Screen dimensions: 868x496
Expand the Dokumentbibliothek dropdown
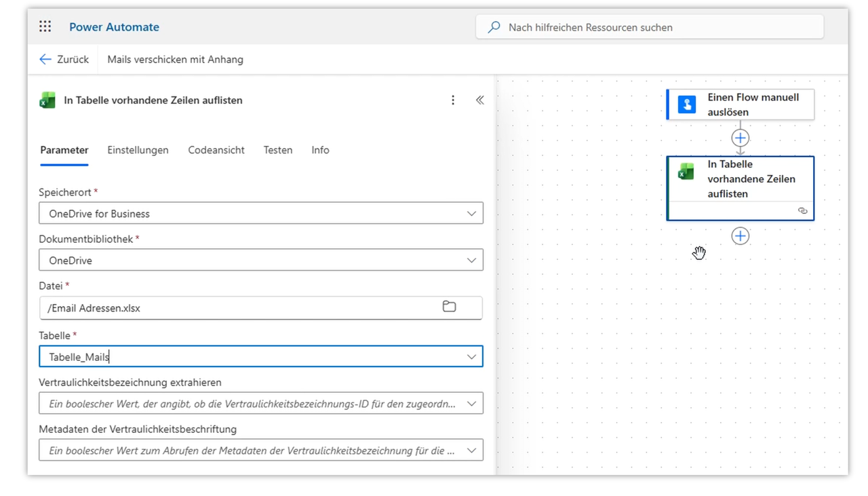point(471,261)
